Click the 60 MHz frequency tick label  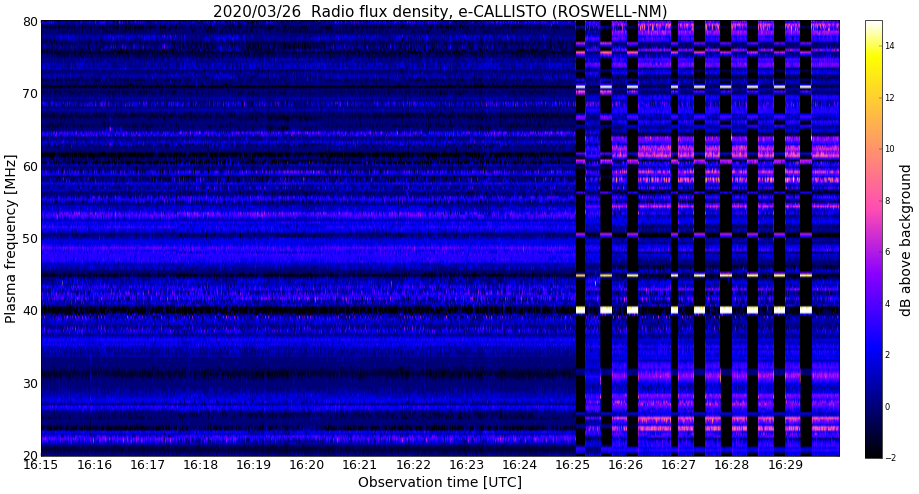coord(30,166)
